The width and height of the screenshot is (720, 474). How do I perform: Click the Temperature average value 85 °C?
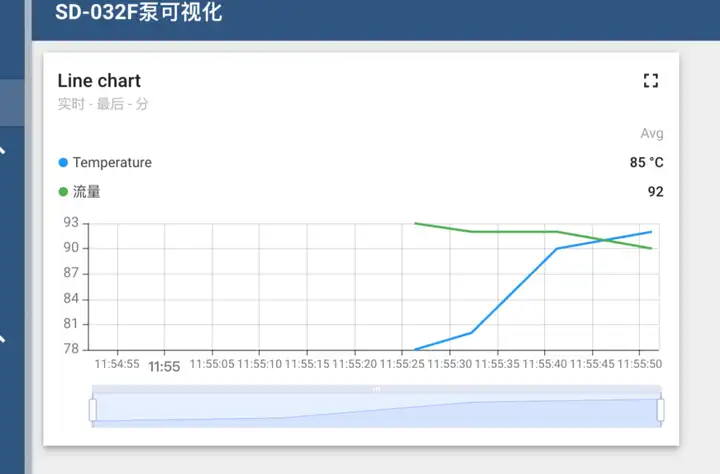coord(646,162)
